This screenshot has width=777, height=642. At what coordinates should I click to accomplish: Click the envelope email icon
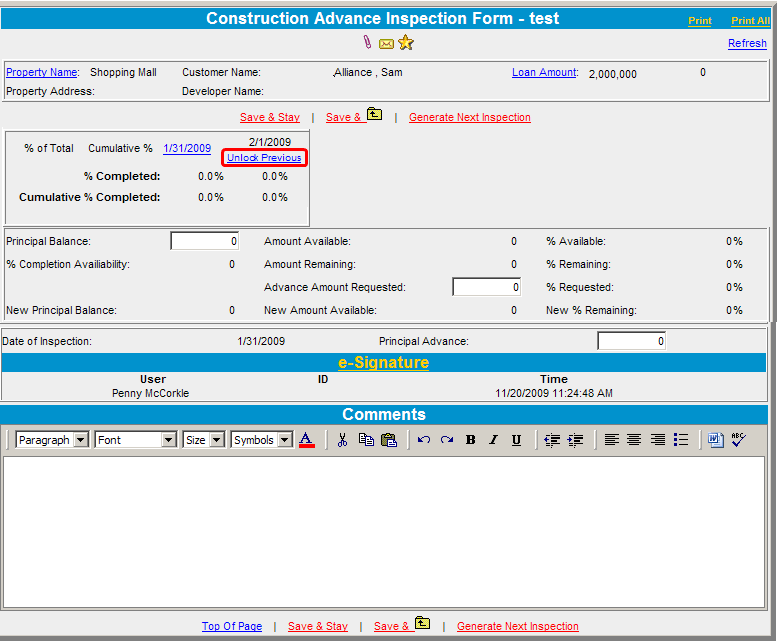pos(387,44)
